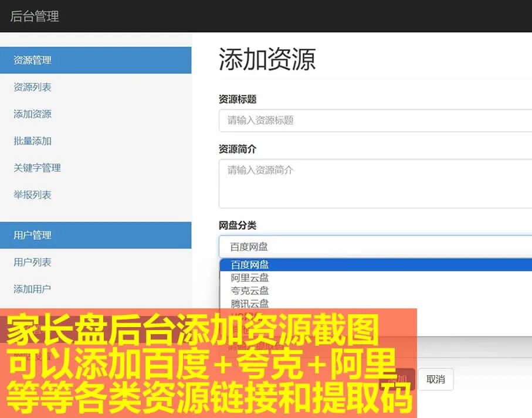Viewport: 532px width, 418px height.
Task: Click the 后台管理 title in the top bar
Action: click(x=34, y=17)
